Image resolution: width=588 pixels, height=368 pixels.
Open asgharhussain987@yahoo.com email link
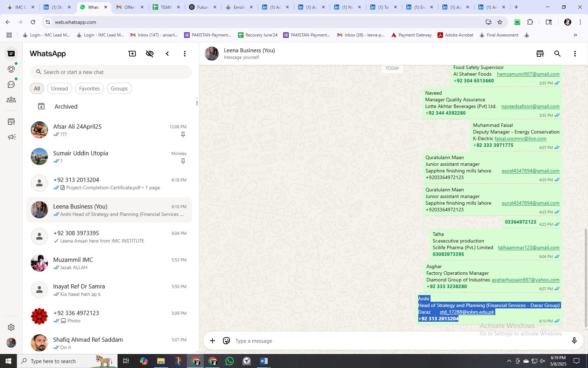pos(525,280)
